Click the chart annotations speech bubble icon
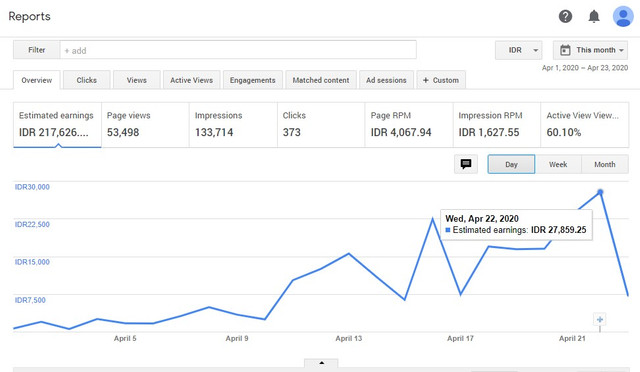This screenshot has width=640, height=372. tap(466, 164)
